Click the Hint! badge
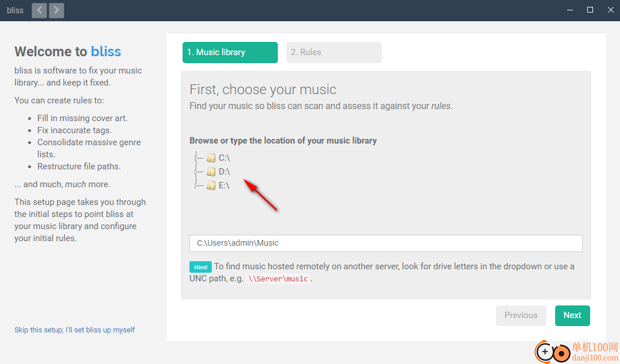Image resolution: width=620 pixels, height=364 pixels. (x=200, y=267)
